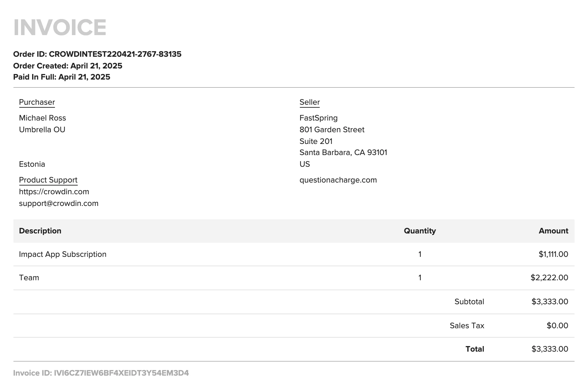Click the support@crowdin.com email link
The width and height of the screenshot is (588, 392).
click(x=59, y=203)
